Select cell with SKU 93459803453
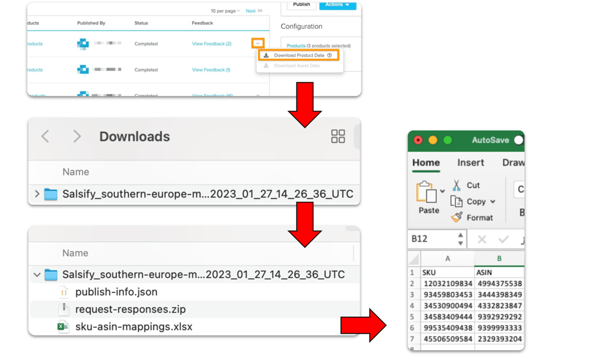Image resolution: width=611 pixels, height=364 pixels. click(448, 295)
